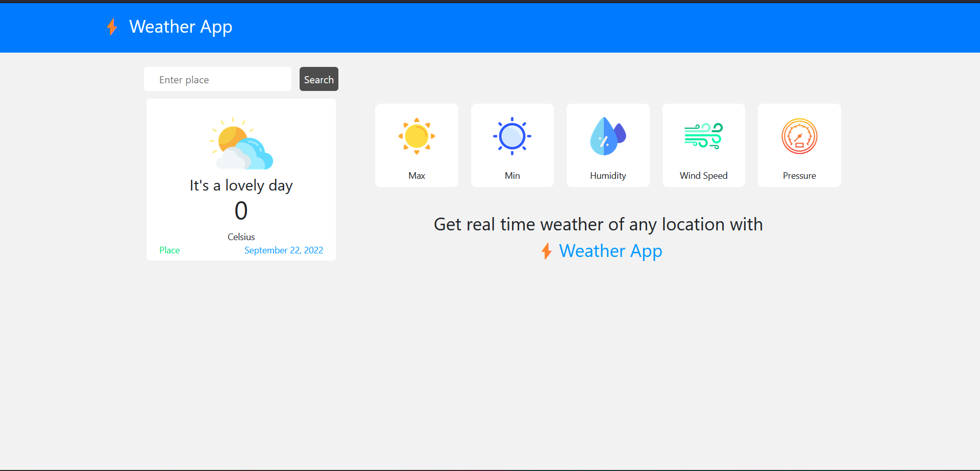Click inside the Enter place field
Image resolution: width=980 pixels, height=471 pixels.
(x=217, y=79)
